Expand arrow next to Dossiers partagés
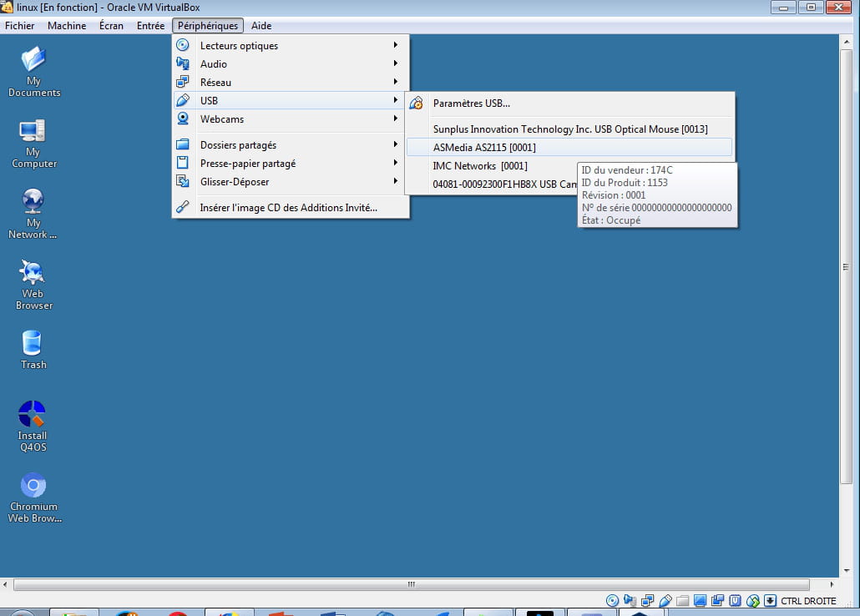This screenshot has width=860, height=616. (396, 144)
